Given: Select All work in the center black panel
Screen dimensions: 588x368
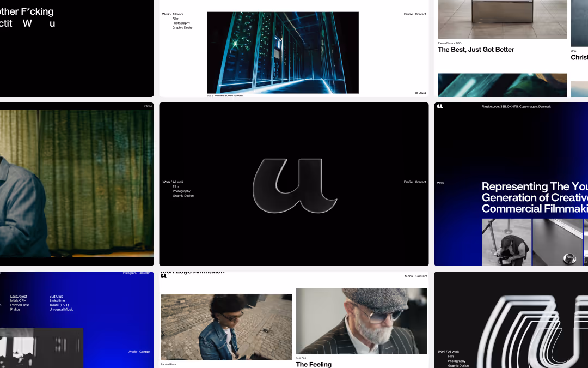Looking at the screenshot, I should [178, 182].
